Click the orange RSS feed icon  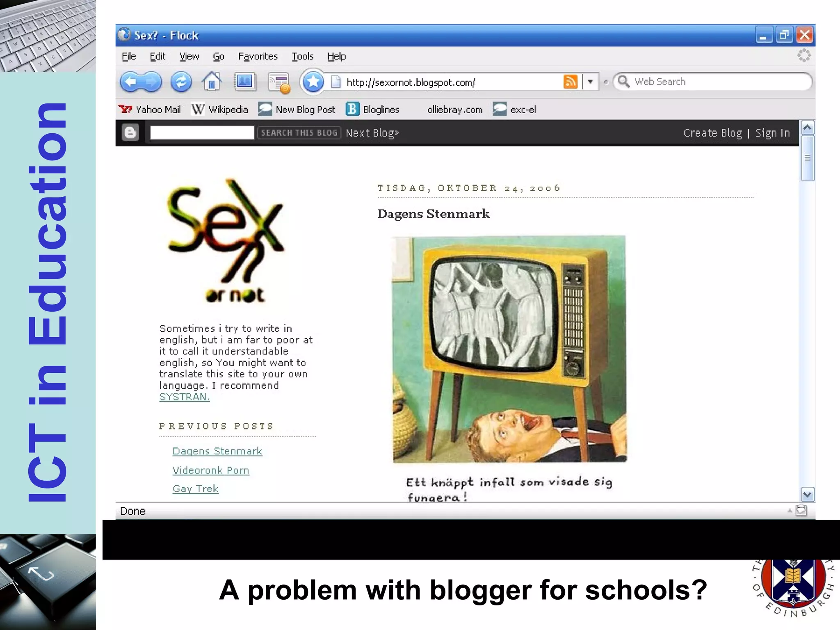pos(570,82)
